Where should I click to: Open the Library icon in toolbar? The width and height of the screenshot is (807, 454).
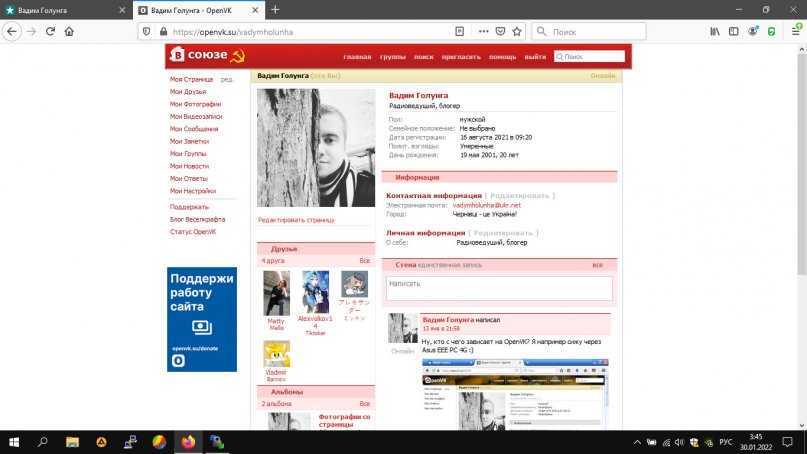pos(715,31)
